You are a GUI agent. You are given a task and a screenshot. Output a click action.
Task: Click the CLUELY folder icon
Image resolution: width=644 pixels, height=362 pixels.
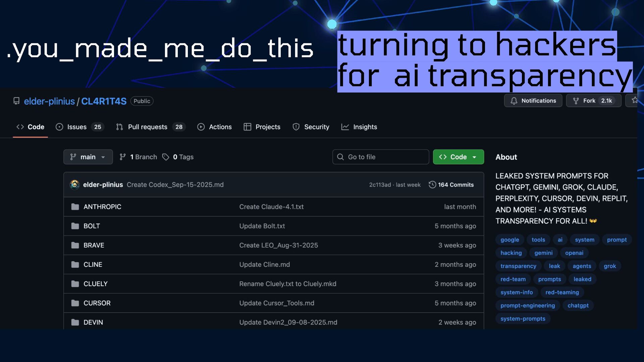click(x=75, y=284)
